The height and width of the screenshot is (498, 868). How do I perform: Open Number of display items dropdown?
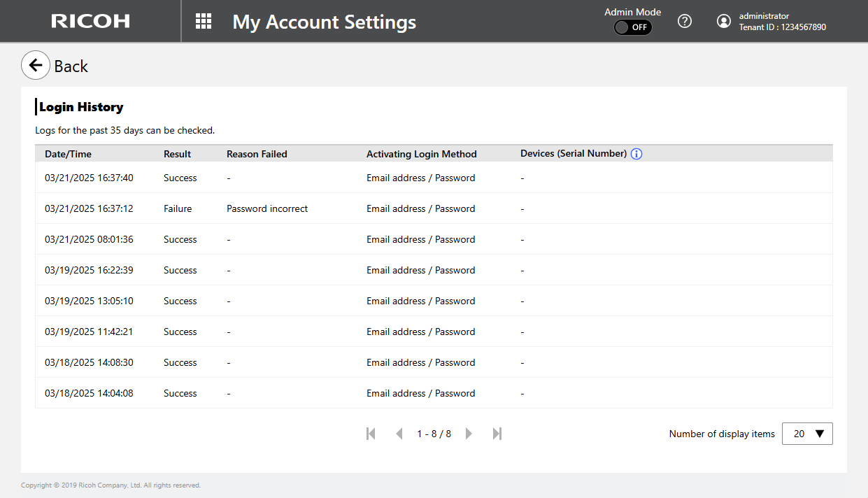pyautogui.click(x=807, y=434)
